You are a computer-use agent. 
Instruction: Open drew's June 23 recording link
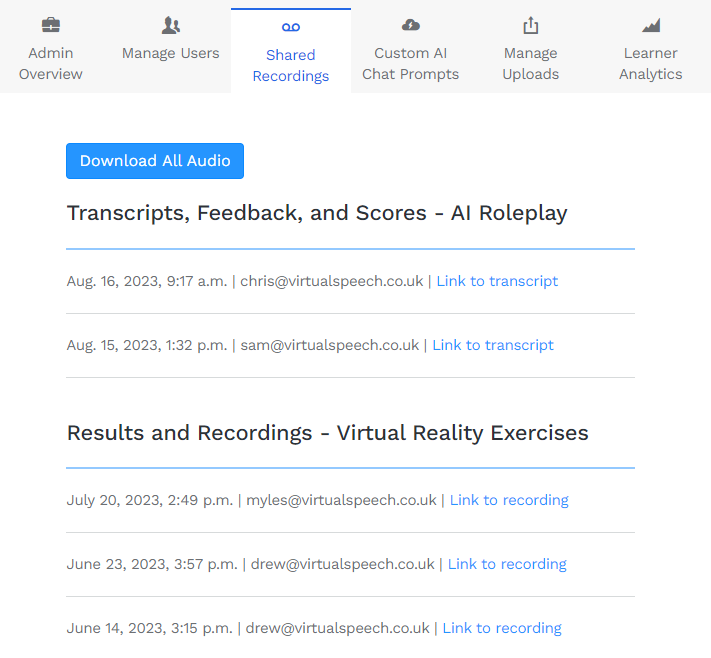[x=507, y=564]
